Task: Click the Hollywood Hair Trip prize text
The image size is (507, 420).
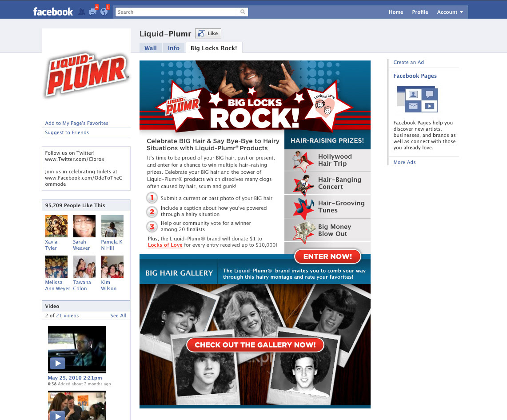Action: (x=335, y=160)
